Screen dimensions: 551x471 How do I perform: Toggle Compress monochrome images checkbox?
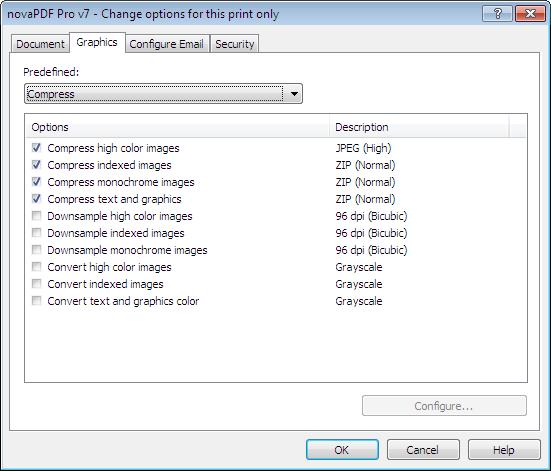(37, 182)
